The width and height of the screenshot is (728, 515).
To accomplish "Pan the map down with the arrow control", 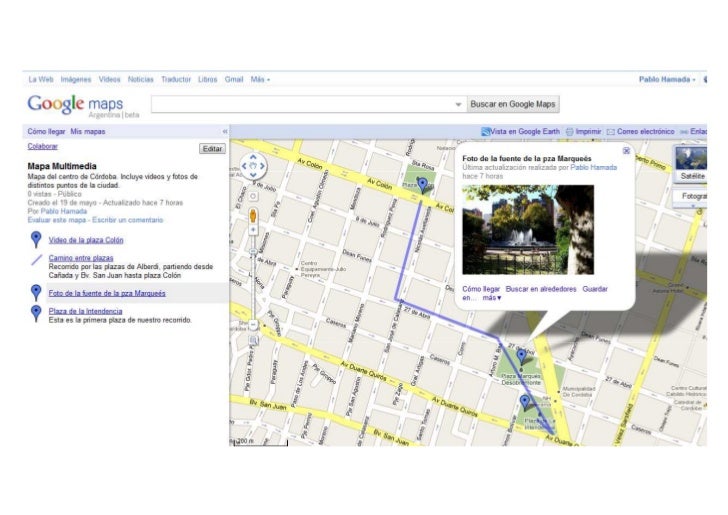I will [253, 175].
